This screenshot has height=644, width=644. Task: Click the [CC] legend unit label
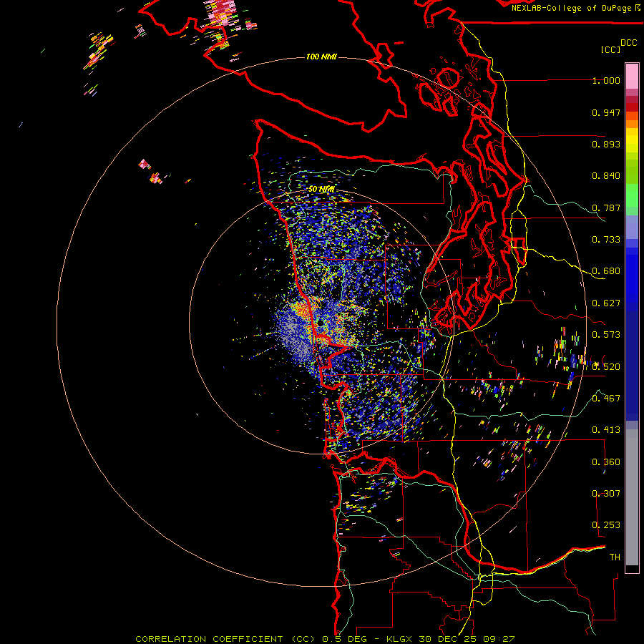tap(610, 49)
